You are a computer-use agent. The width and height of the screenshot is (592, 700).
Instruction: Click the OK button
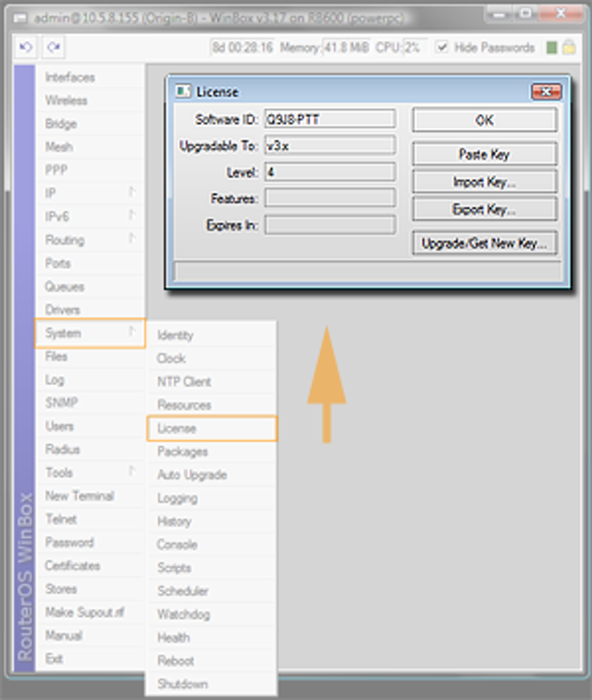485,120
